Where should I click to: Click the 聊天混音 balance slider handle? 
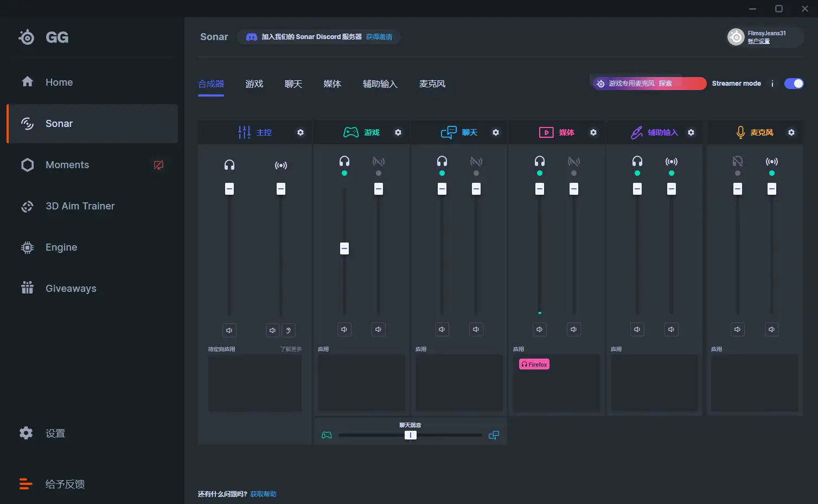(x=411, y=435)
